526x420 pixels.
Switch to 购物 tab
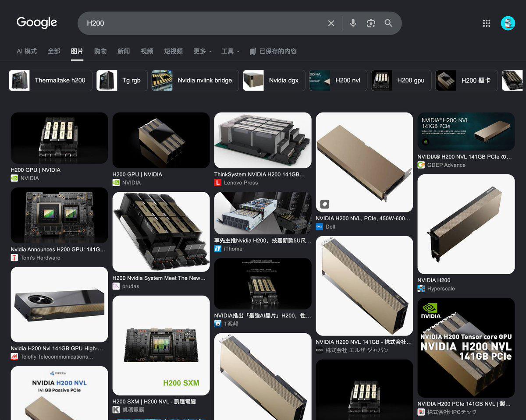point(100,51)
